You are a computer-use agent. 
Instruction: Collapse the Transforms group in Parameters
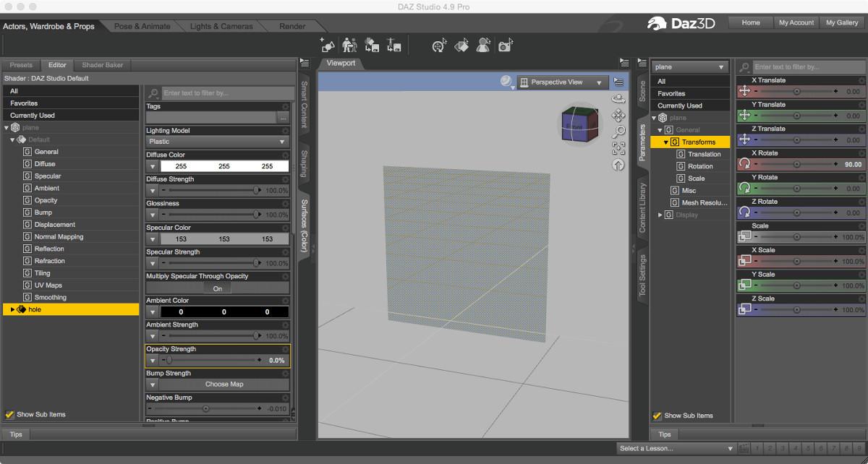(666, 142)
